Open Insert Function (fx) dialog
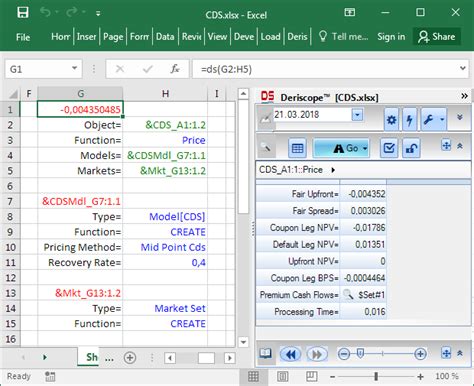 point(175,69)
